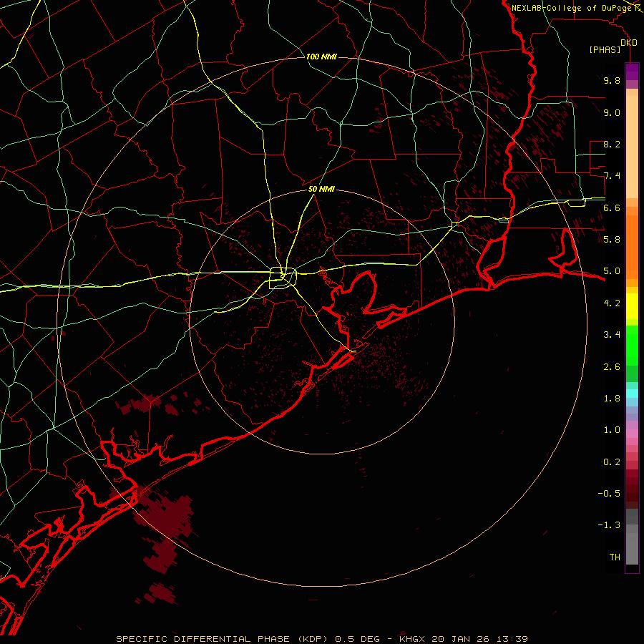The height and width of the screenshot is (644, 644).
Task: Pick the pink segment of the color bar
Action: pyautogui.click(x=632, y=434)
